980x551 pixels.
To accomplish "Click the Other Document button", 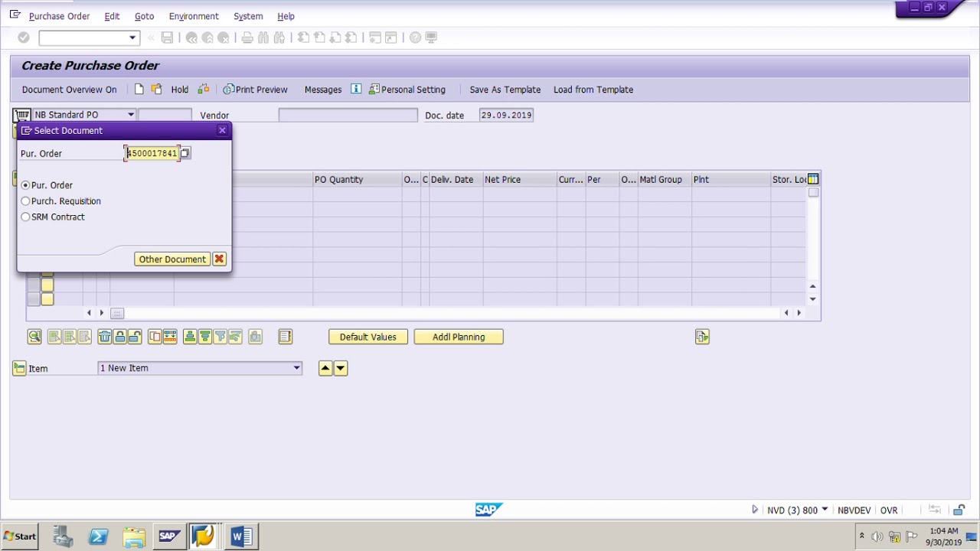I will 172,259.
